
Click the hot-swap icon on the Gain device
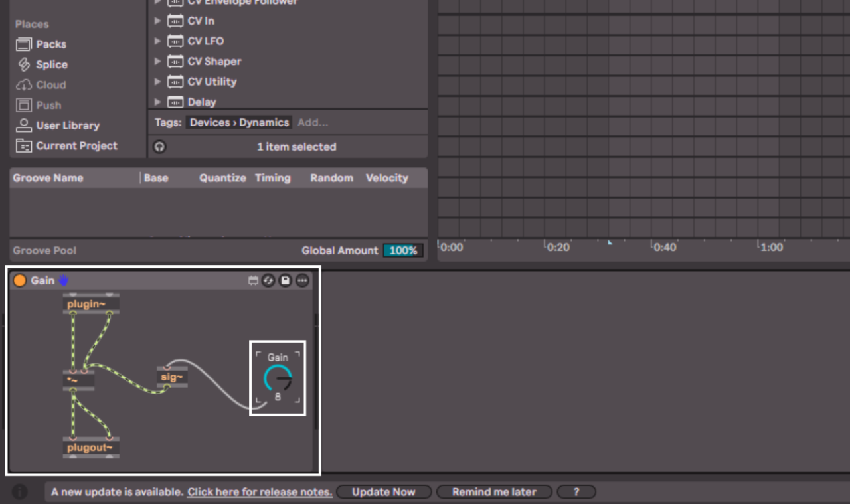[268, 281]
